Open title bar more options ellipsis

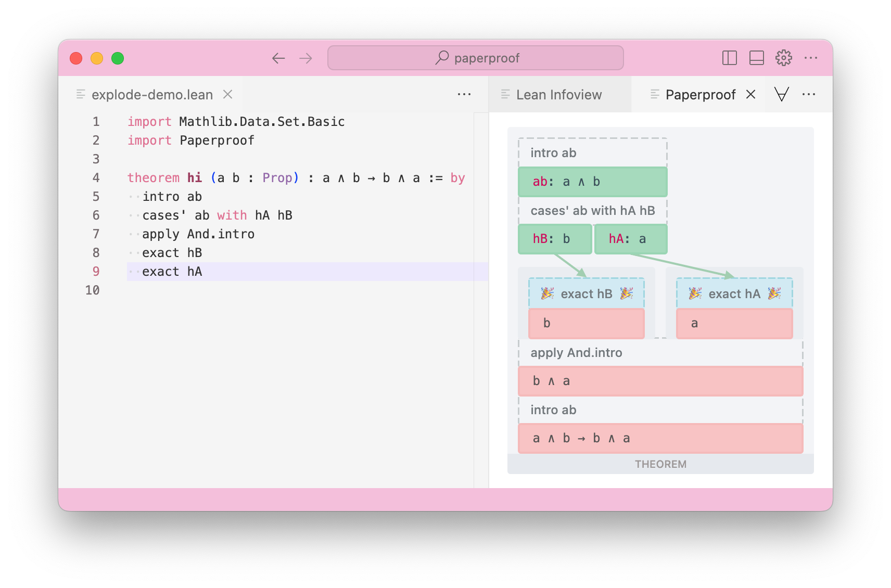[x=810, y=58]
